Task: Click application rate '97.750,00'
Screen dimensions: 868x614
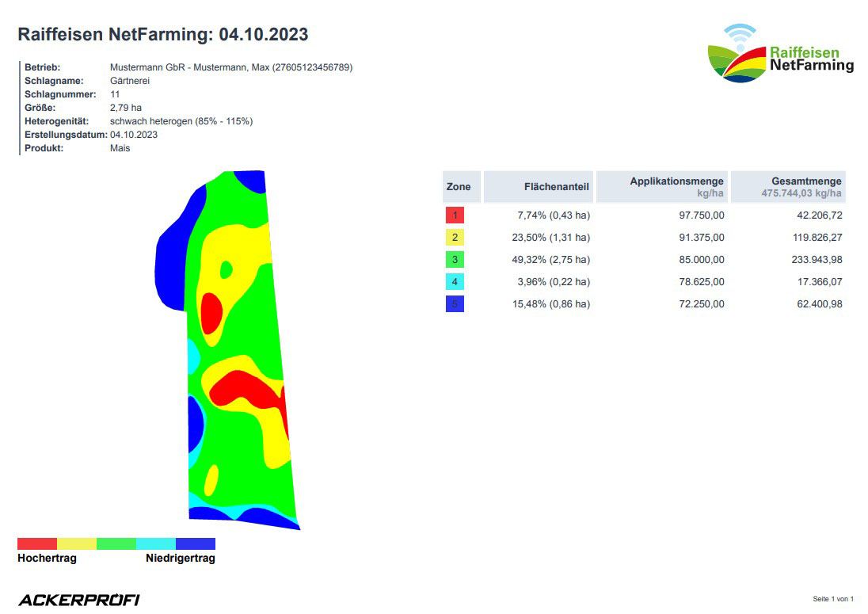Action: pyautogui.click(x=702, y=215)
